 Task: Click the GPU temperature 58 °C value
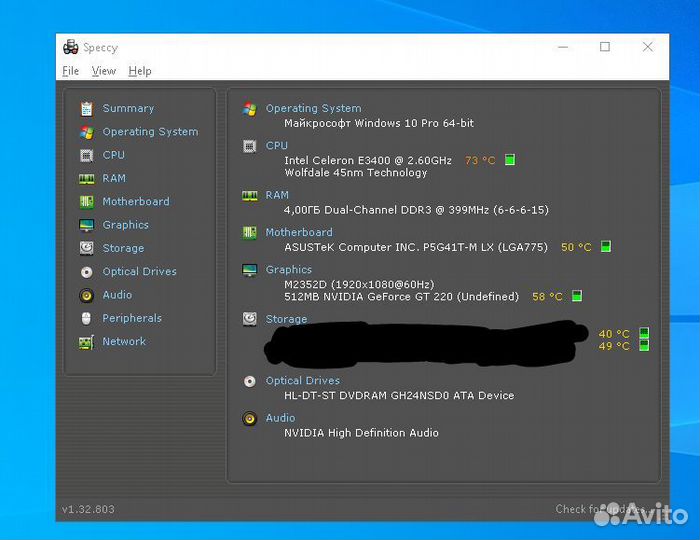(x=547, y=297)
